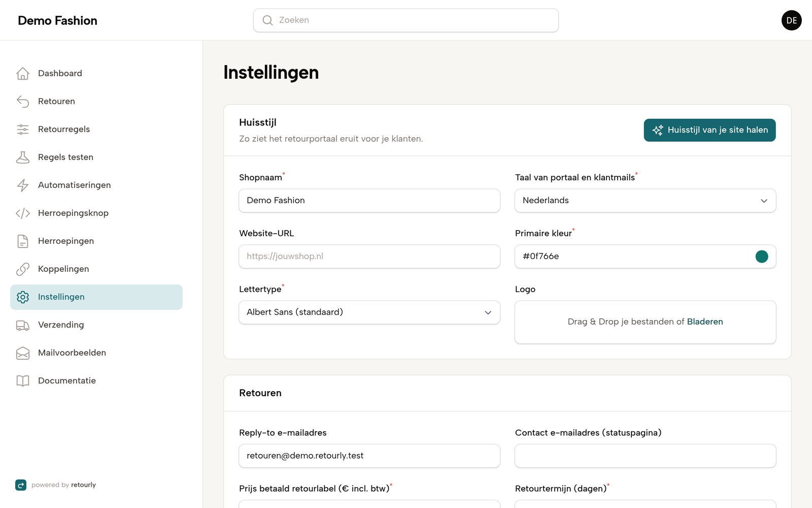View Mailvoorbeelden
Screen dimensions: 812x508
96,353
